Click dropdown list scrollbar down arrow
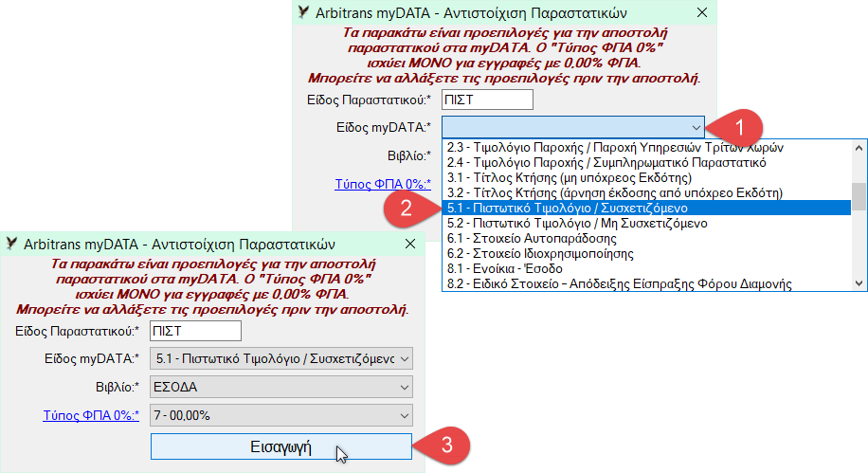 [859, 283]
